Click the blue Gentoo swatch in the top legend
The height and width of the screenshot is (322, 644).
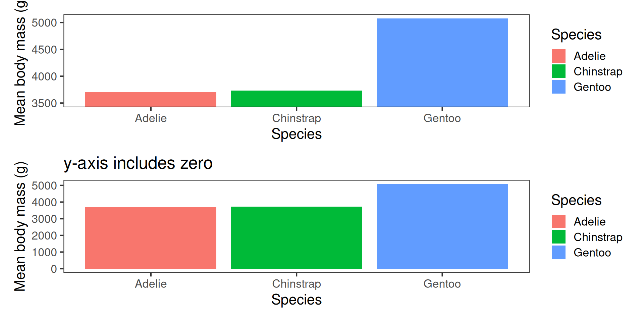558,87
